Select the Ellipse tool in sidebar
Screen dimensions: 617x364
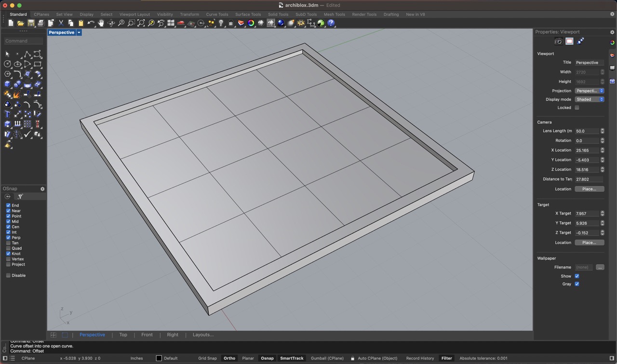pos(17,64)
